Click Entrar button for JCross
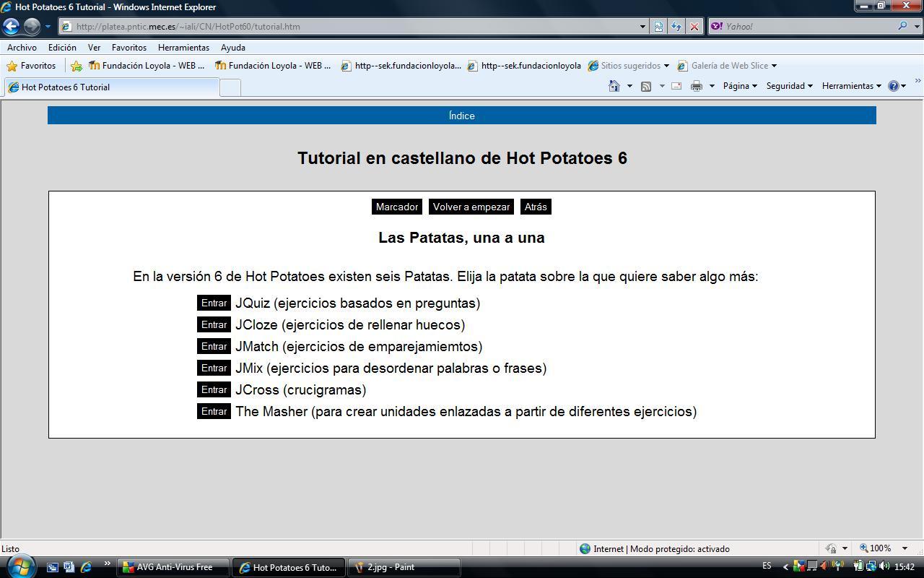Screen dimensions: 924x578 tap(214, 389)
